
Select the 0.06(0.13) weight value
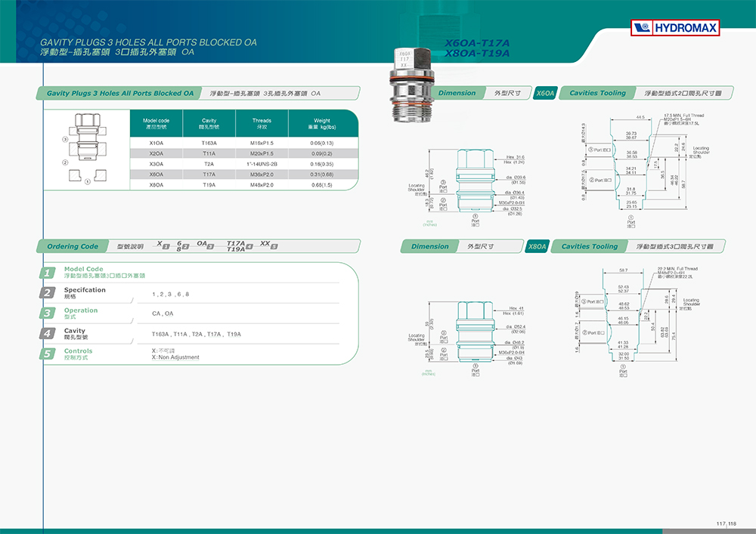point(322,143)
